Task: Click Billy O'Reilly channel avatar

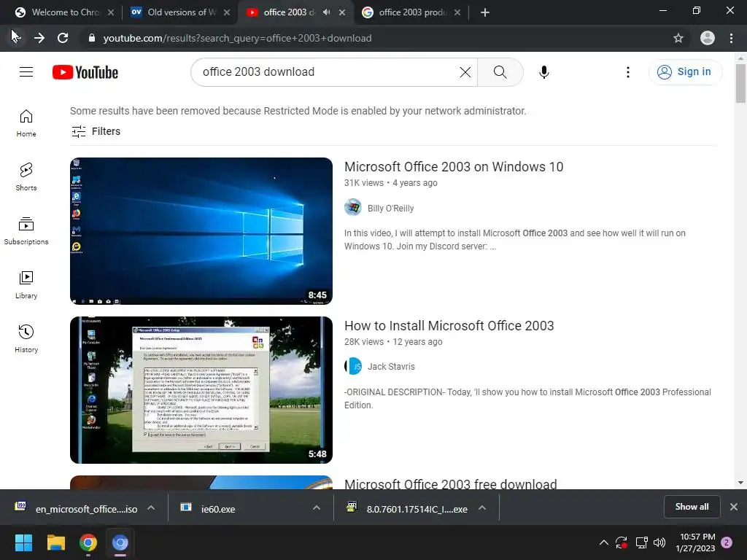Action: (x=353, y=208)
